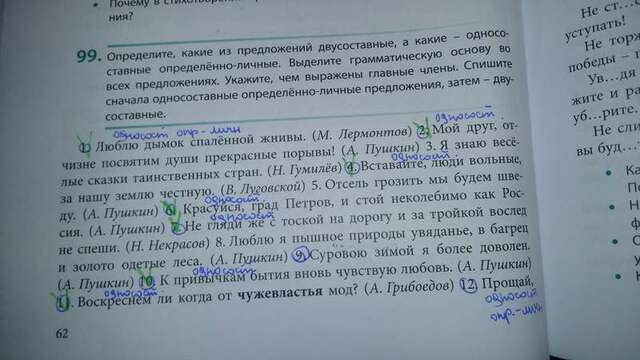Click the words "град Петров,"
The image size is (640, 360).
click(x=291, y=204)
